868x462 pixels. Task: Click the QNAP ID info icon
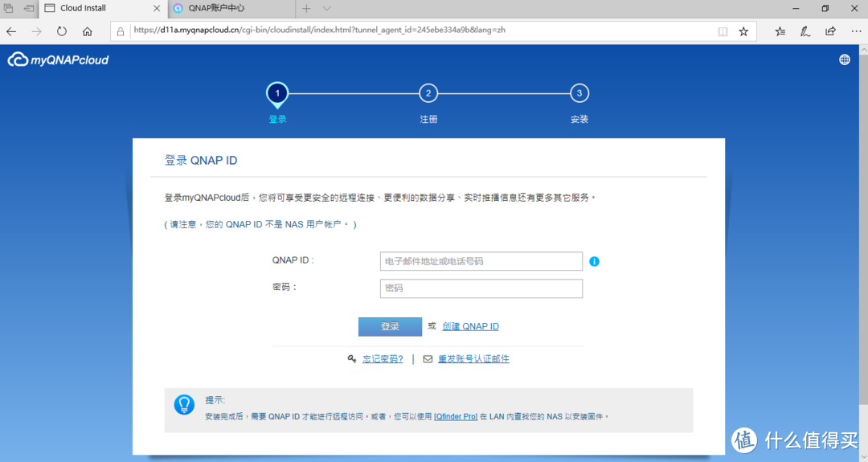595,261
